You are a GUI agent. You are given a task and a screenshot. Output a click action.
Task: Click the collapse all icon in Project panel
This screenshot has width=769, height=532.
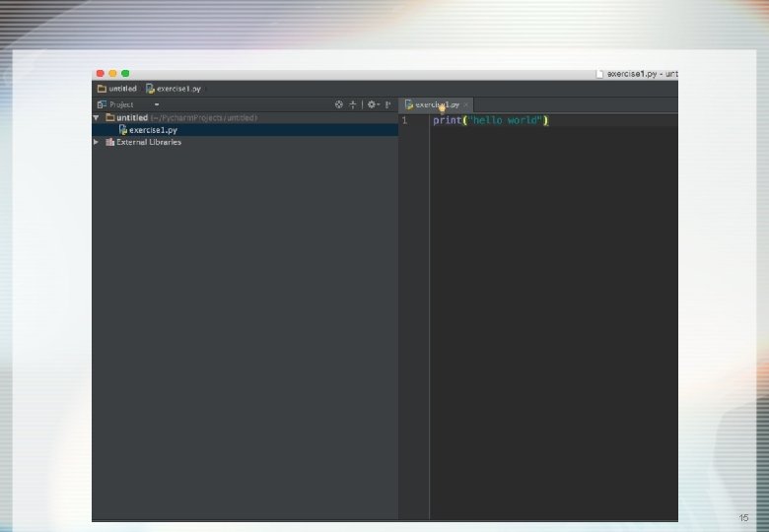pyautogui.click(x=353, y=104)
